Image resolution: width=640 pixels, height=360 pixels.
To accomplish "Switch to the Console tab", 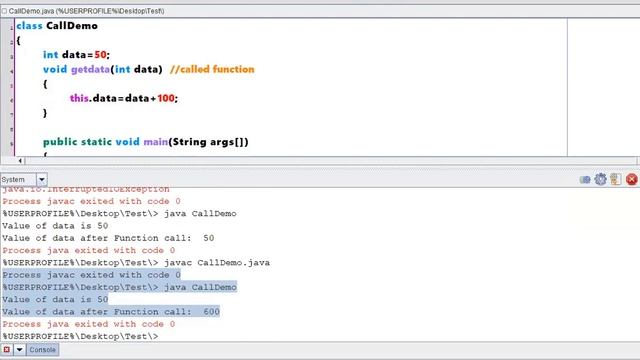I will [42, 350].
